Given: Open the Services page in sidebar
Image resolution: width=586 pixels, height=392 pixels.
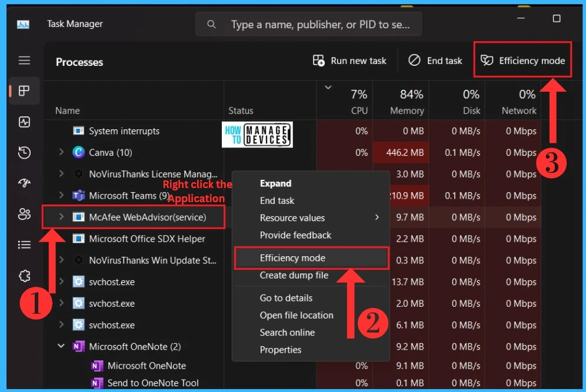Looking at the screenshot, I should [x=24, y=276].
